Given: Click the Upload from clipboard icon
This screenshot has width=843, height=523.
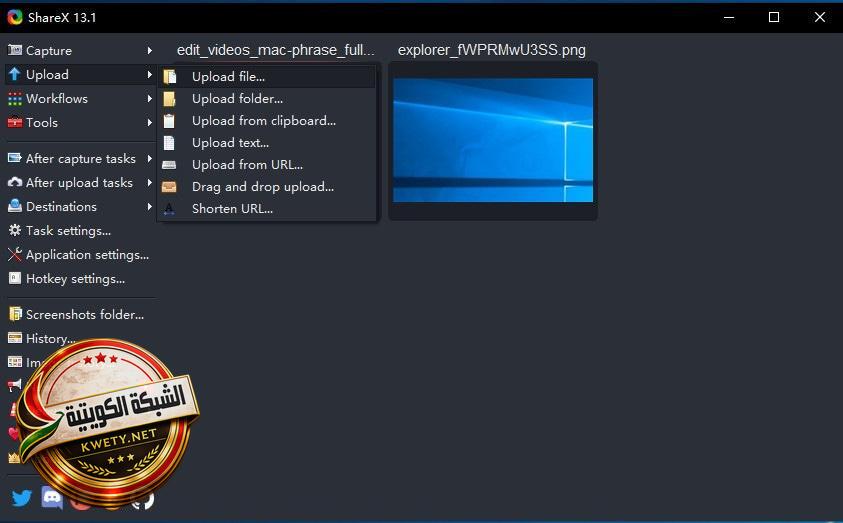Looking at the screenshot, I should coord(169,121).
